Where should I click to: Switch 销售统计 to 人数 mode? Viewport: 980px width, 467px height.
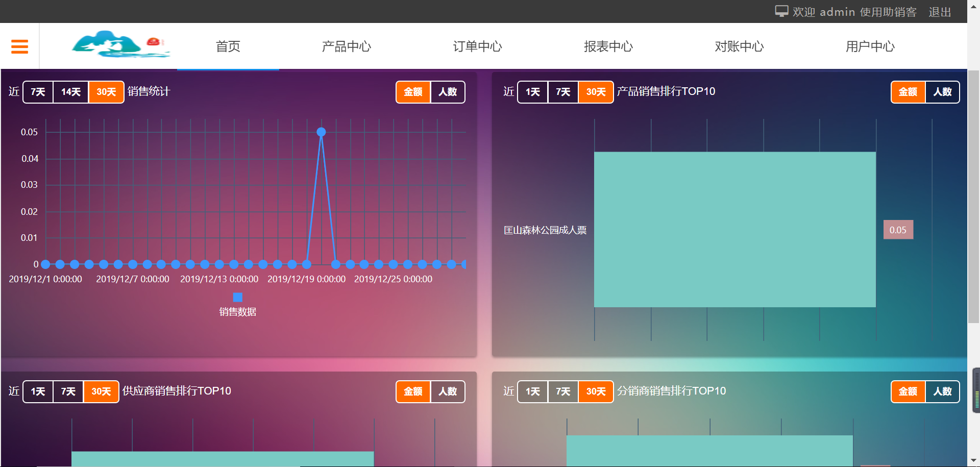click(448, 92)
